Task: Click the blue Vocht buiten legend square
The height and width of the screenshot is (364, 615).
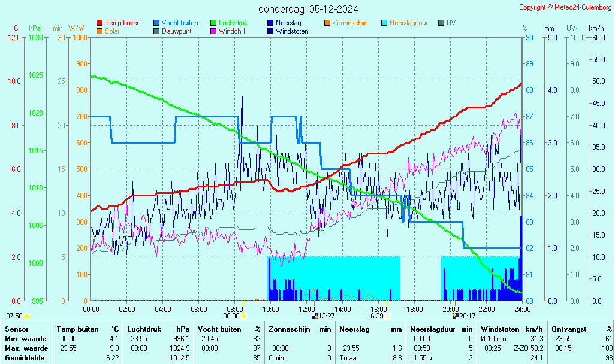Action: coord(156,23)
